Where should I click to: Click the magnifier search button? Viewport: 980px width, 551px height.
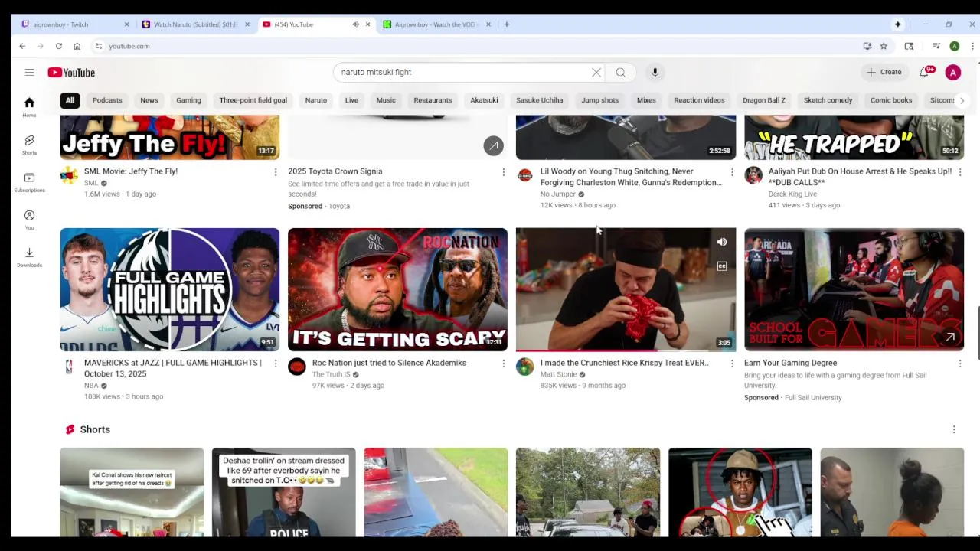620,72
